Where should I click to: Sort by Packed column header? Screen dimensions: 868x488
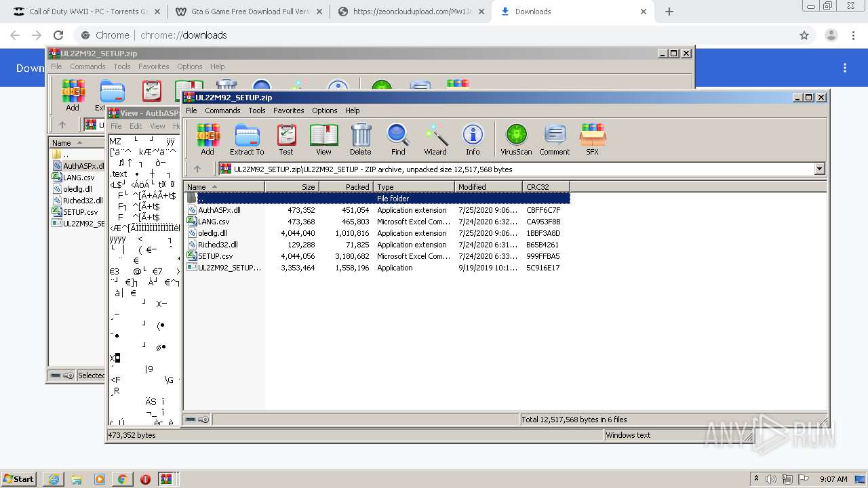tap(346, 187)
